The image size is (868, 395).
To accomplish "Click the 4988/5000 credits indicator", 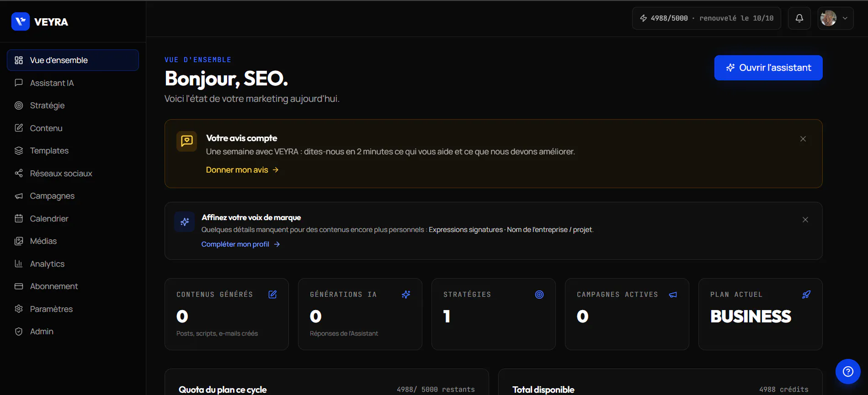I will pyautogui.click(x=706, y=18).
